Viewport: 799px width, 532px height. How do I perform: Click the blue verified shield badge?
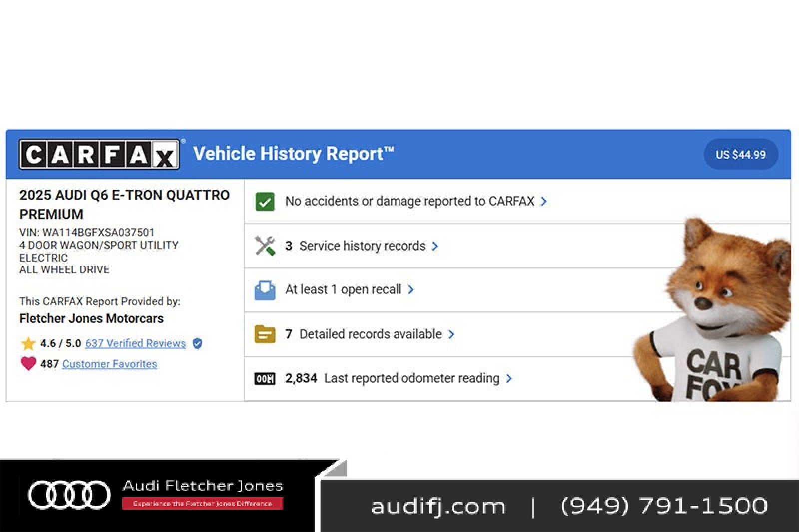197,344
